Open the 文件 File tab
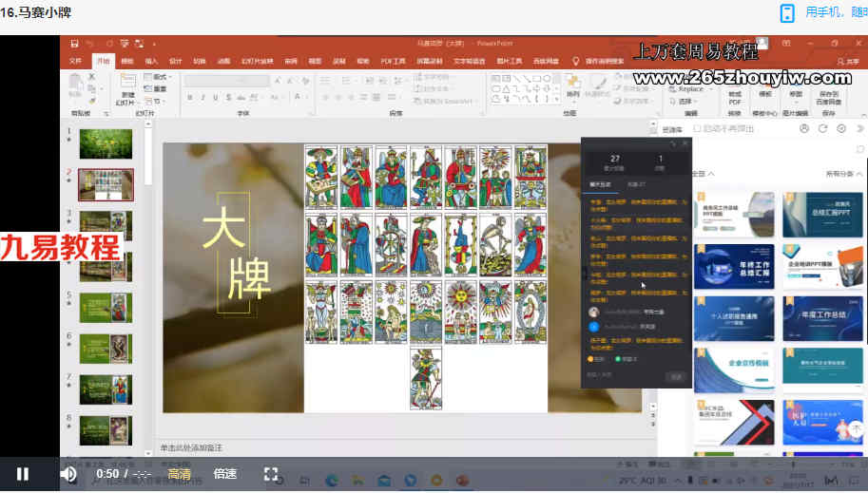The image size is (868, 493). [76, 61]
